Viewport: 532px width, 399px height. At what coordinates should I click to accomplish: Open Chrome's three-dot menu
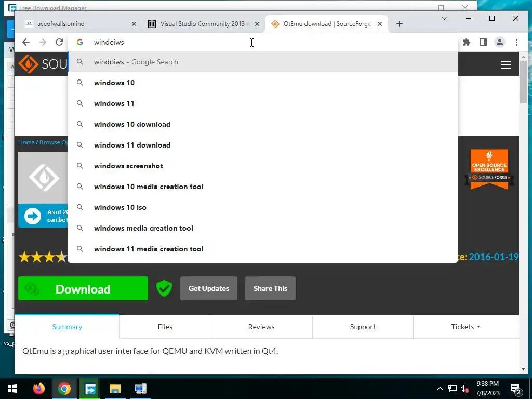click(x=516, y=42)
